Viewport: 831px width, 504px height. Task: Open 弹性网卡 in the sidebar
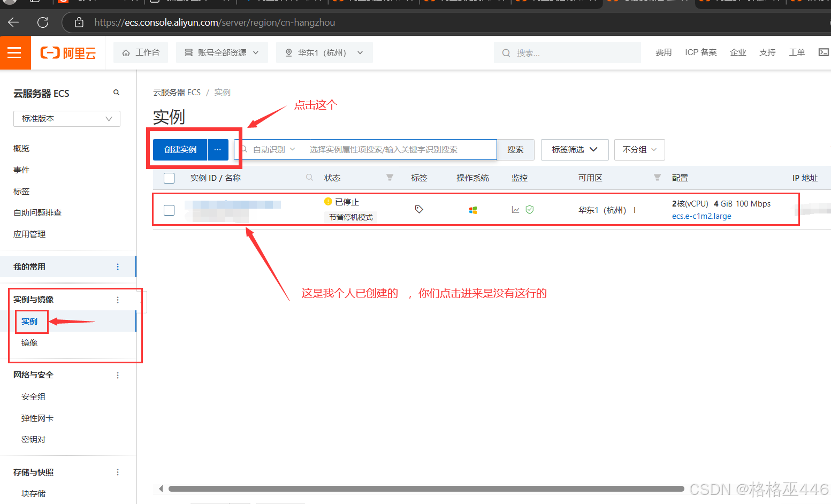(37, 418)
